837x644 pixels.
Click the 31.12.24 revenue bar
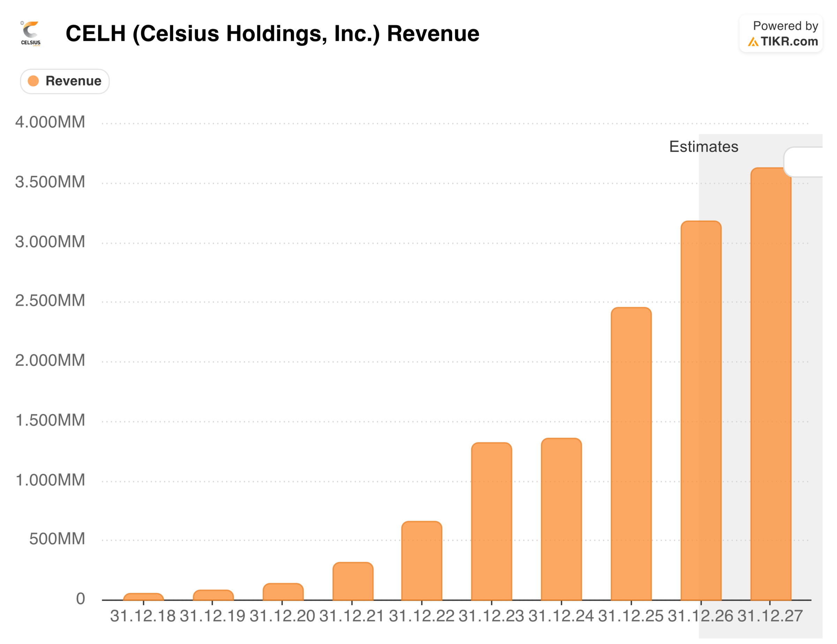(x=561, y=519)
